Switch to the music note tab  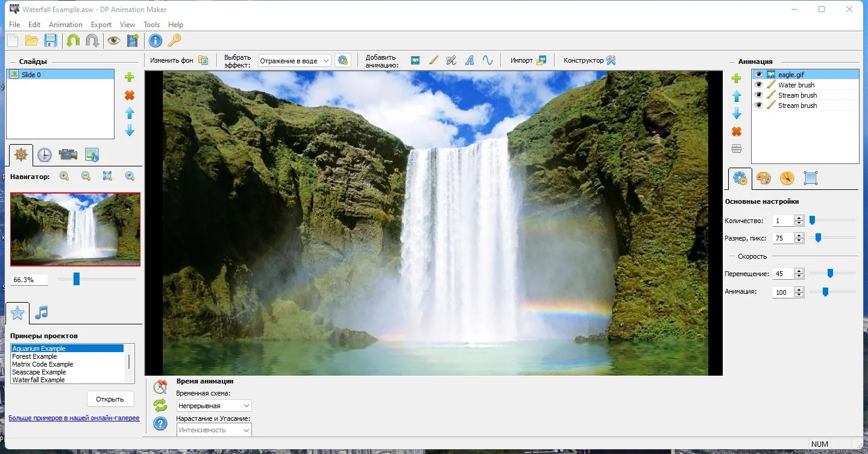41,312
